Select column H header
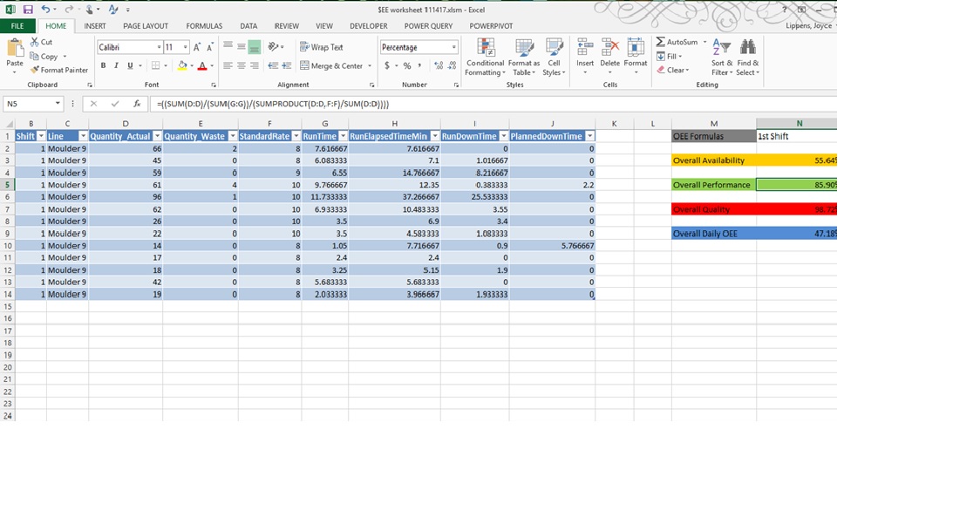 click(x=394, y=124)
